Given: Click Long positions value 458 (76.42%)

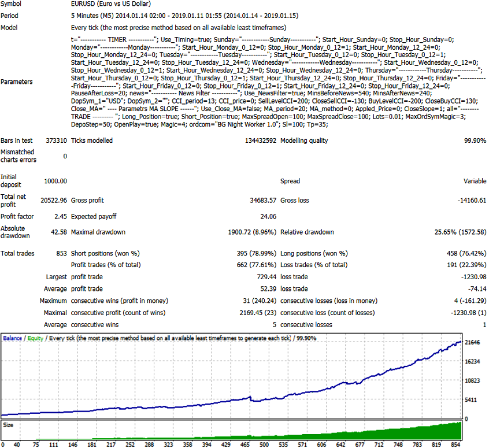Looking at the screenshot, I should [466, 253].
